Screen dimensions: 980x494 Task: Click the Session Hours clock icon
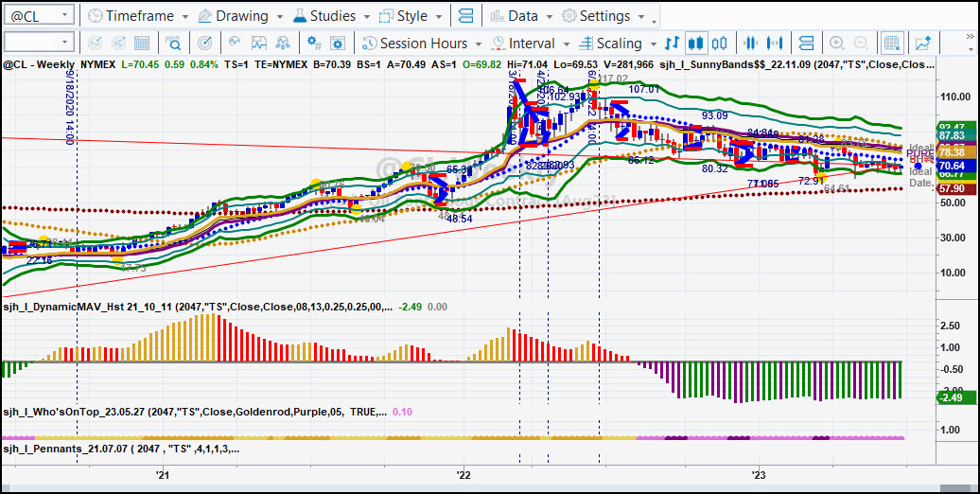click(369, 44)
